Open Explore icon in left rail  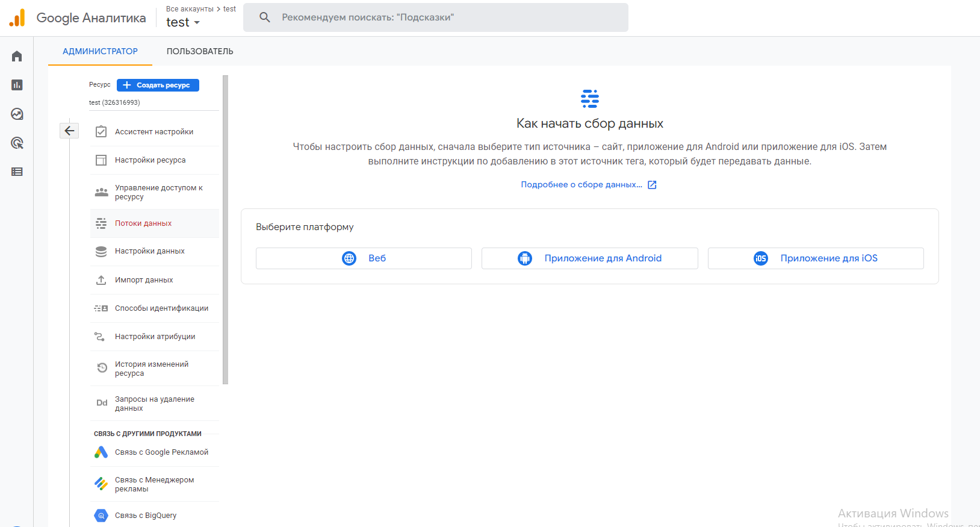[x=17, y=114]
